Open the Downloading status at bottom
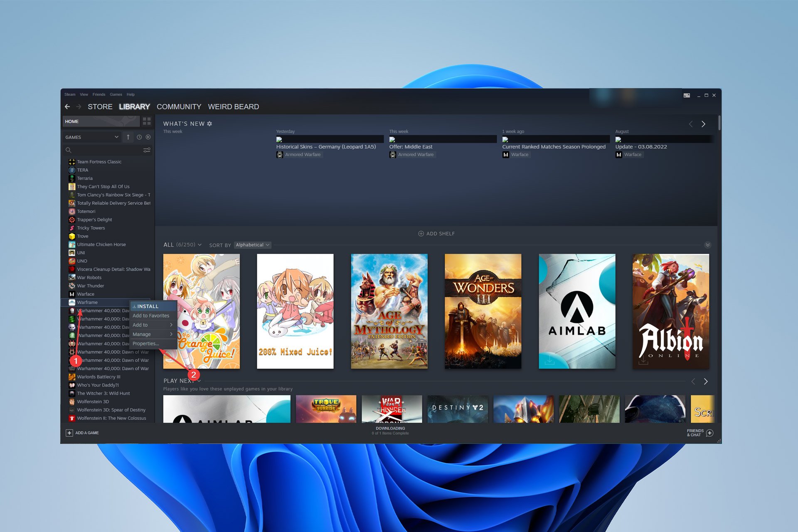798x532 pixels. click(390, 431)
